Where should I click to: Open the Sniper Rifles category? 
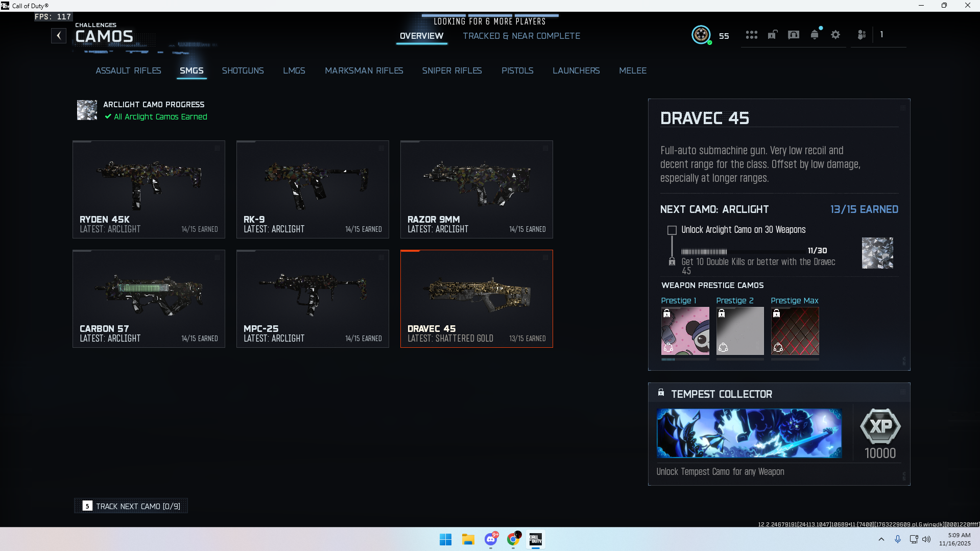(x=452, y=70)
